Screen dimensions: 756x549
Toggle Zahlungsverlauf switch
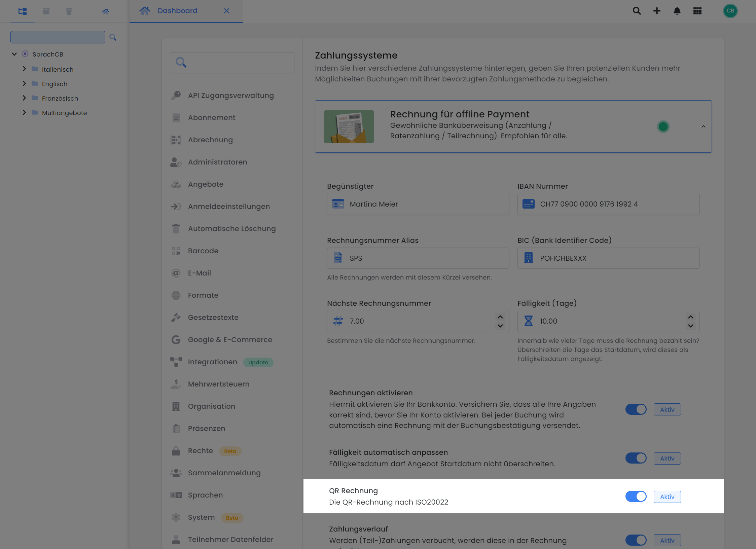(x=636, y=540)
